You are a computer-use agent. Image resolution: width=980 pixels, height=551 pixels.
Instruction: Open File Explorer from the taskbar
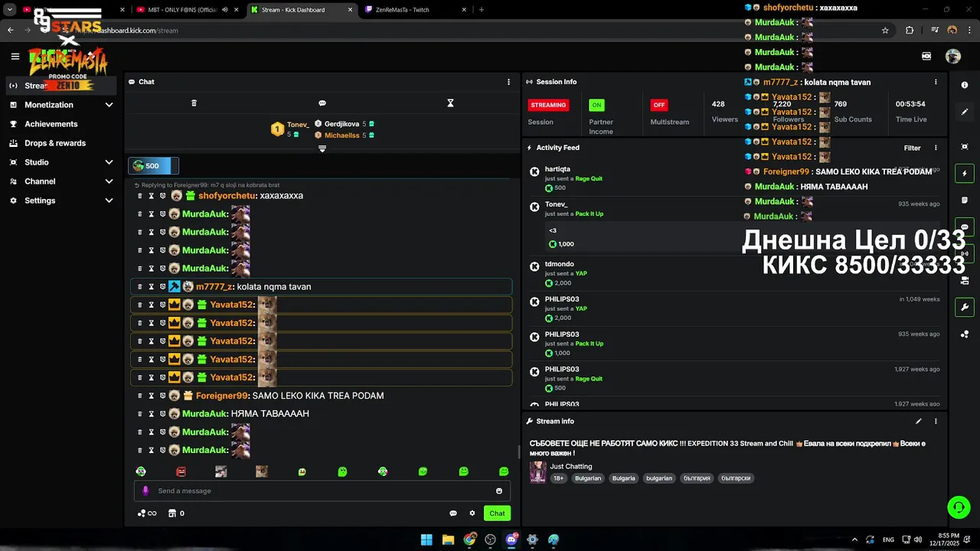(x=448, y=540)
